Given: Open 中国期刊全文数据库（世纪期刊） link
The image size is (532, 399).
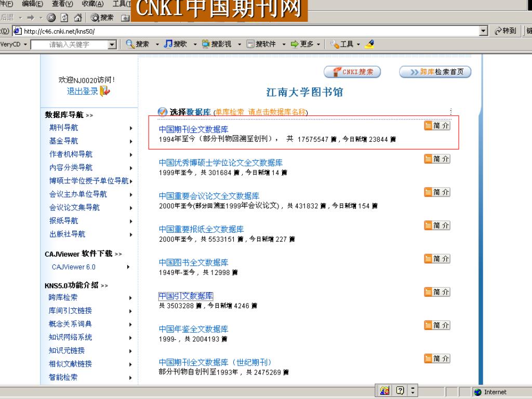Looking at the screenshot, I should pyautogui.click(x=215, y=362).
